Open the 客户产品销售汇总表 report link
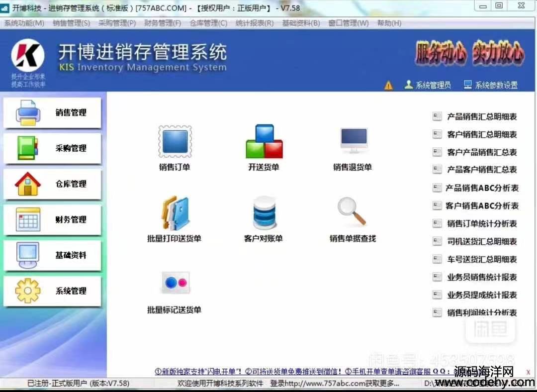 click(x=482, y=152)
